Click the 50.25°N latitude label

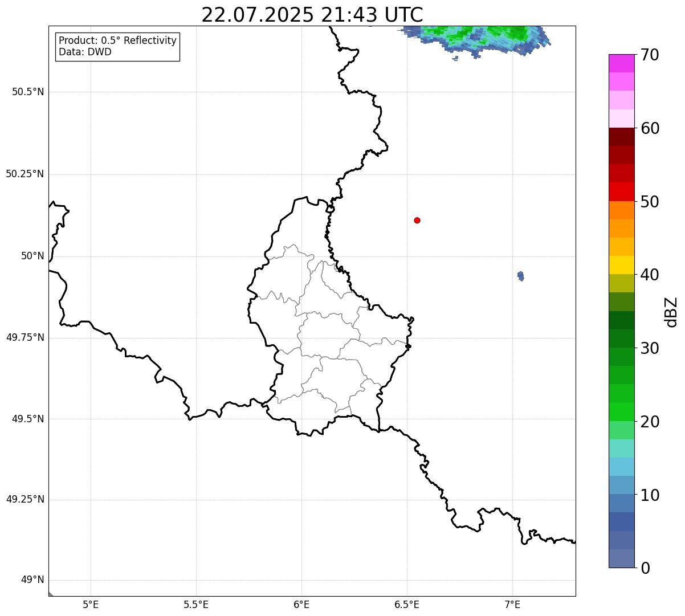coord(25,174)
